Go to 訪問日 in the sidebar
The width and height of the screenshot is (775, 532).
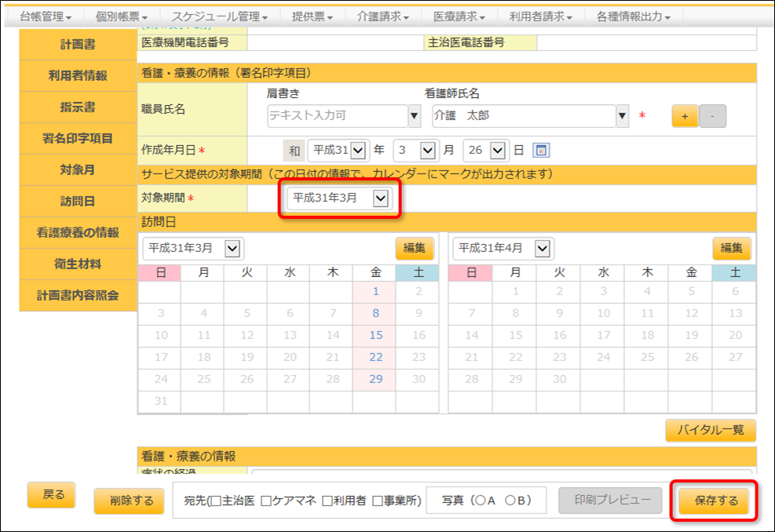[x=78, y=201]
